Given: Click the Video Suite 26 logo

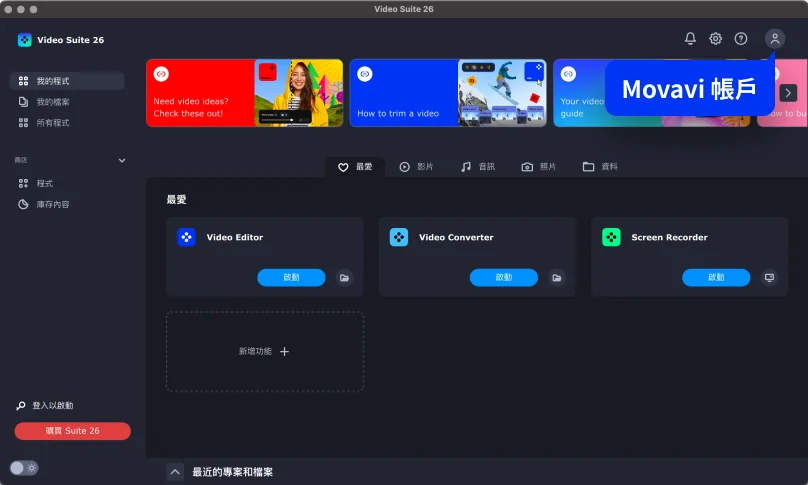Looking at the screenshot, I should 24,40.
